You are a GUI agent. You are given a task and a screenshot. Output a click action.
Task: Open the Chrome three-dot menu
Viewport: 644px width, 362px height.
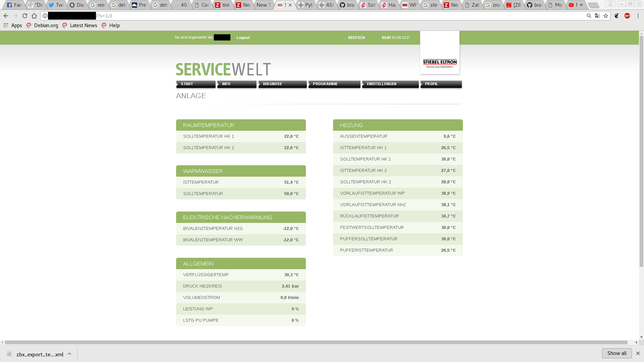pyautogui.click(x=638, y=16)
